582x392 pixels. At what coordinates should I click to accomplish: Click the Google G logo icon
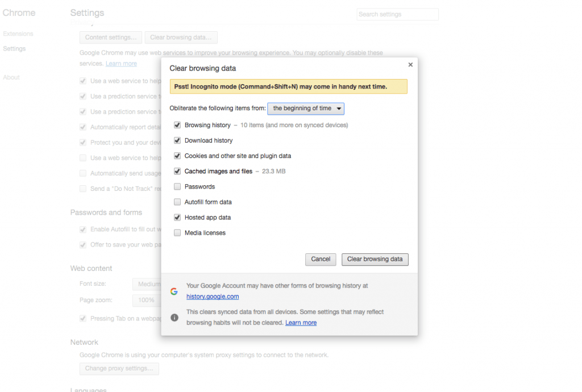tap(174, 291)
